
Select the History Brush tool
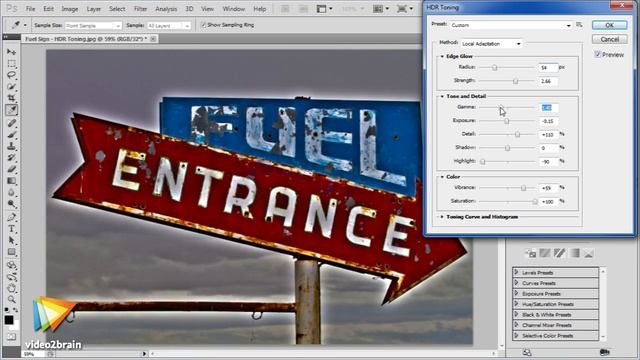click(x=11, y=158)
